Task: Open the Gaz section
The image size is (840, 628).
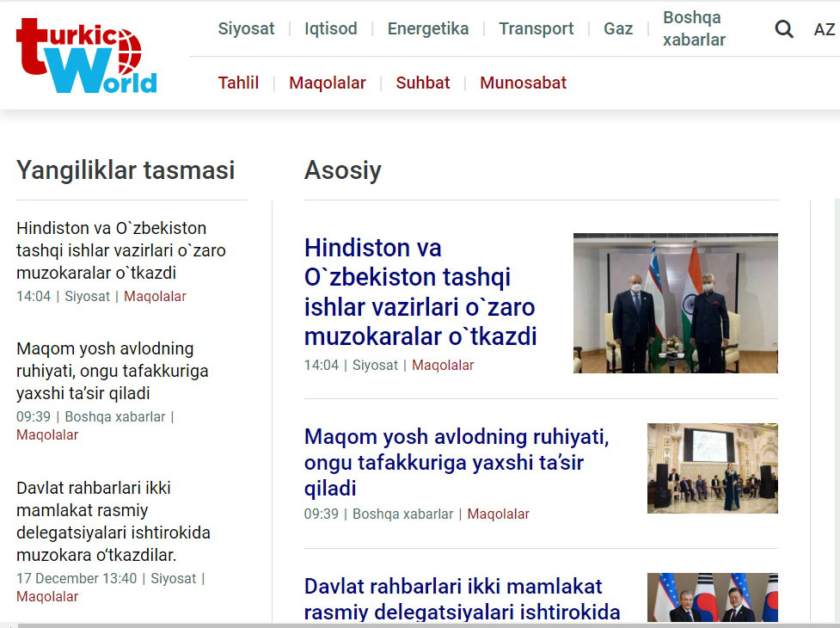Action: 617,28
